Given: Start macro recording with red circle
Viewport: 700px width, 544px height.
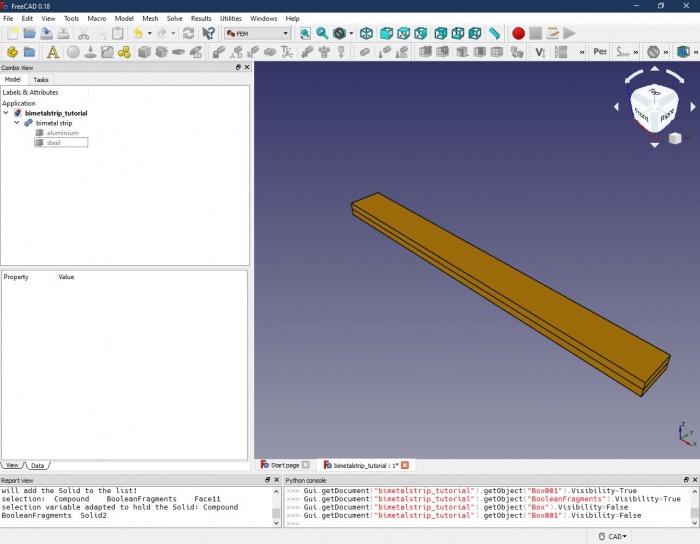Looking at the screenshot, I should (x=518, y=33).
